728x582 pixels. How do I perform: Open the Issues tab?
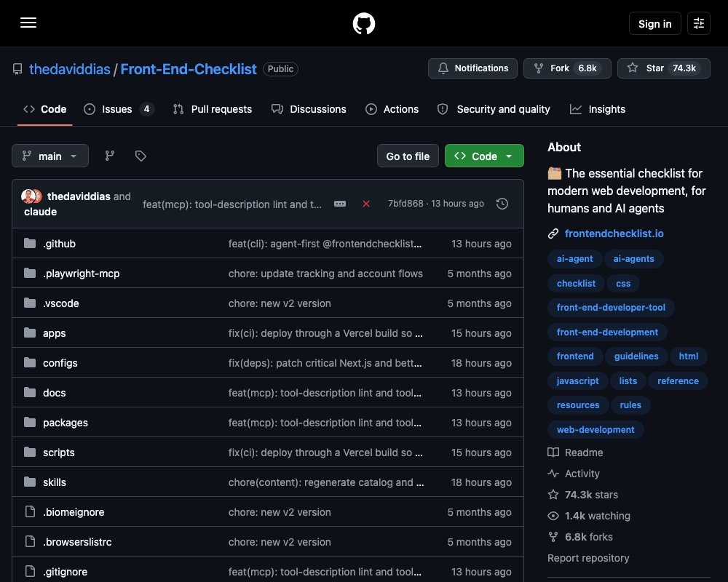tap(119, 109)
